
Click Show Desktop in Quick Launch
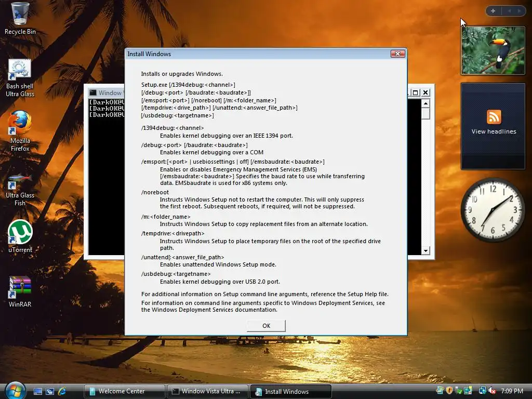click(x=37, y=391)
